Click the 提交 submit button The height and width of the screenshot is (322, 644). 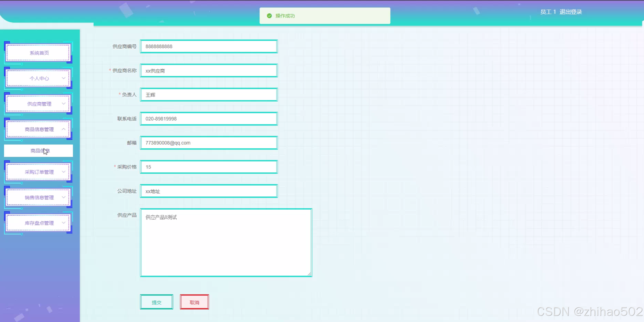pos(156,302)
